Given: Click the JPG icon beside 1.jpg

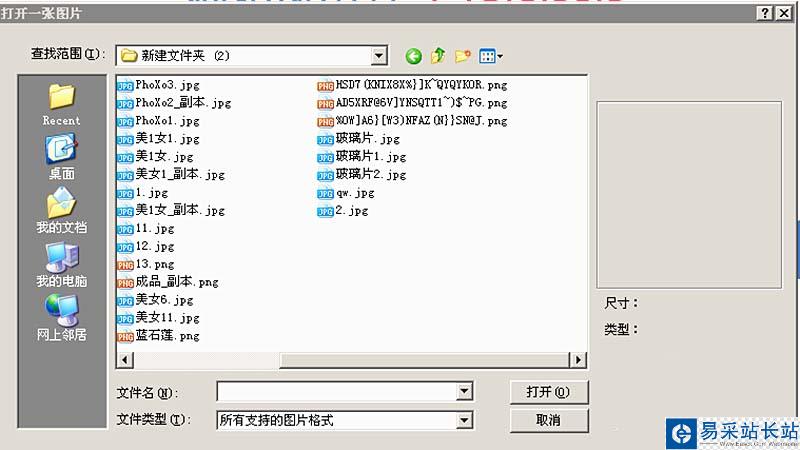Looking at the screenshot, I should [125, 194].
